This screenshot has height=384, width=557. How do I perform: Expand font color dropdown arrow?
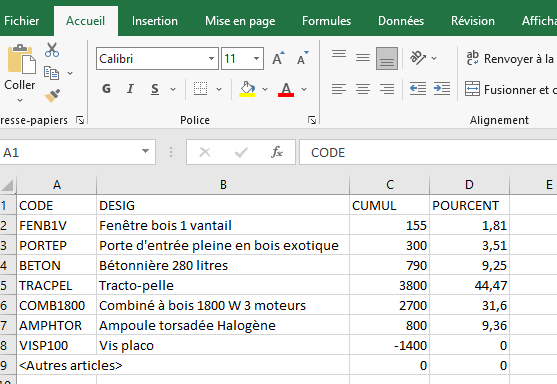point(304,89)
